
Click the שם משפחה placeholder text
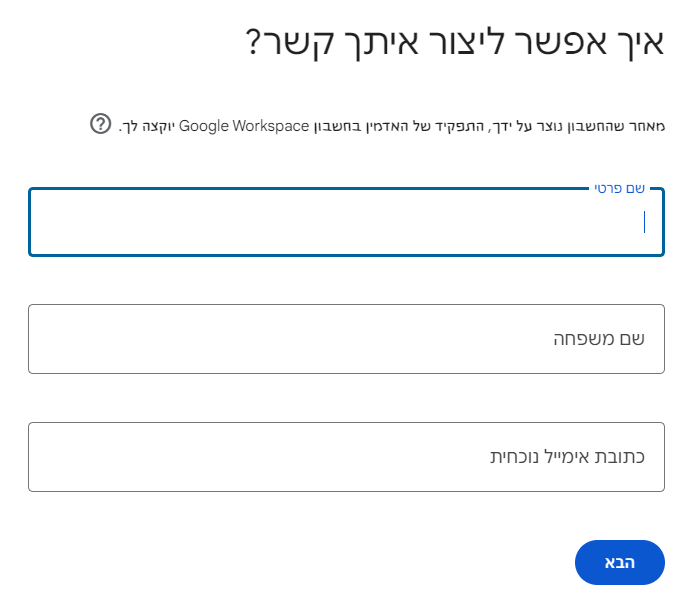click(x=599, y=339)
